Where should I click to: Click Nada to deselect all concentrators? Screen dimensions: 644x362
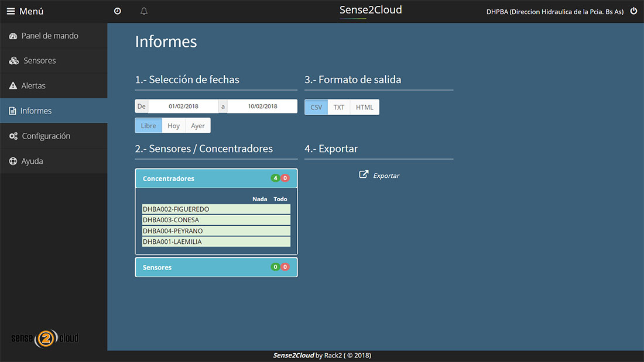(259, 199)
